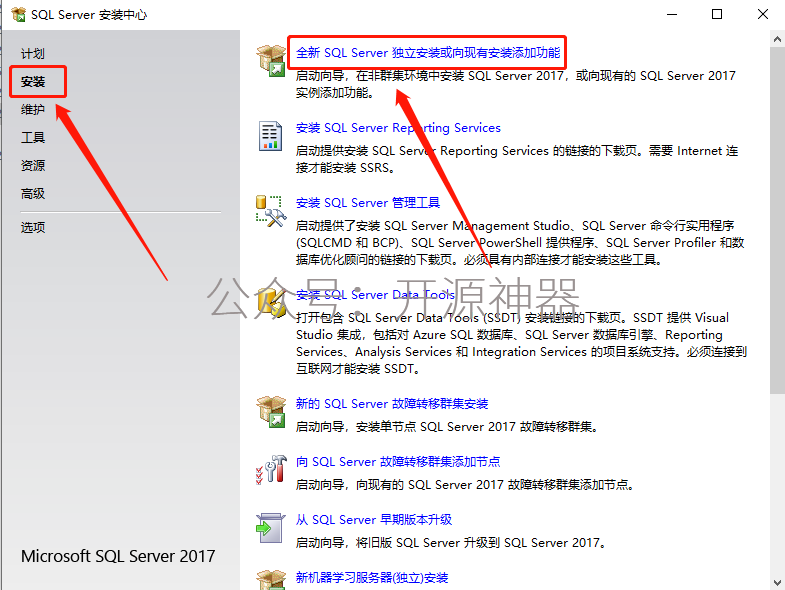
Task: Open 全新 SQL Server 独立安装 link
Action: pyautogui.click(x=428, y=53)
